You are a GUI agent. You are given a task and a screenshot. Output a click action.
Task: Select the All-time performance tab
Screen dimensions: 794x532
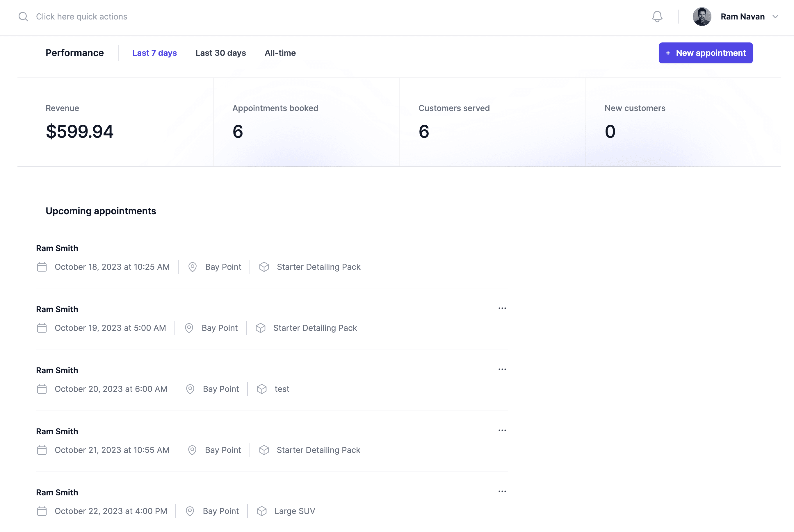280,53
